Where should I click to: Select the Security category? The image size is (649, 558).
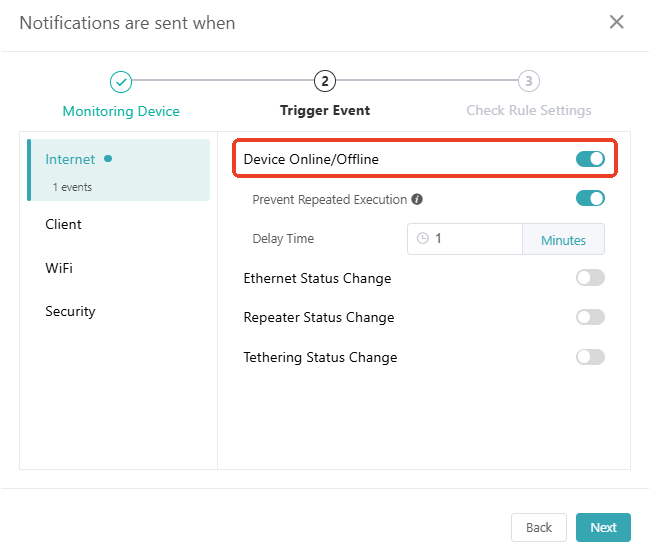70,311
